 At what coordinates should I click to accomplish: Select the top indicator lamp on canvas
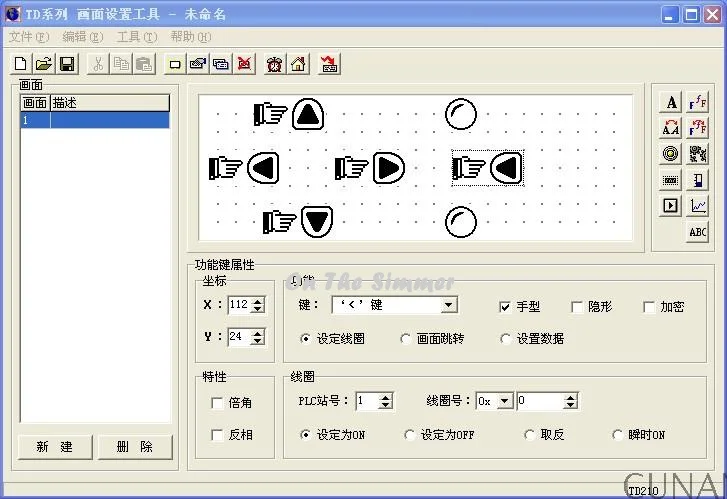click(461, 114)
